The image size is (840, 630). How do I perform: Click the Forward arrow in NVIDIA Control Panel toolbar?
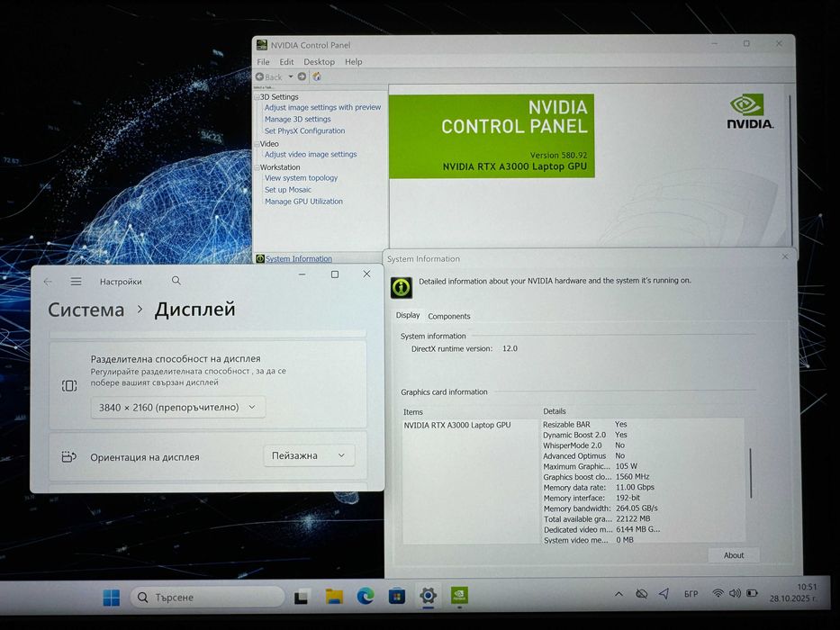(303, 76)
